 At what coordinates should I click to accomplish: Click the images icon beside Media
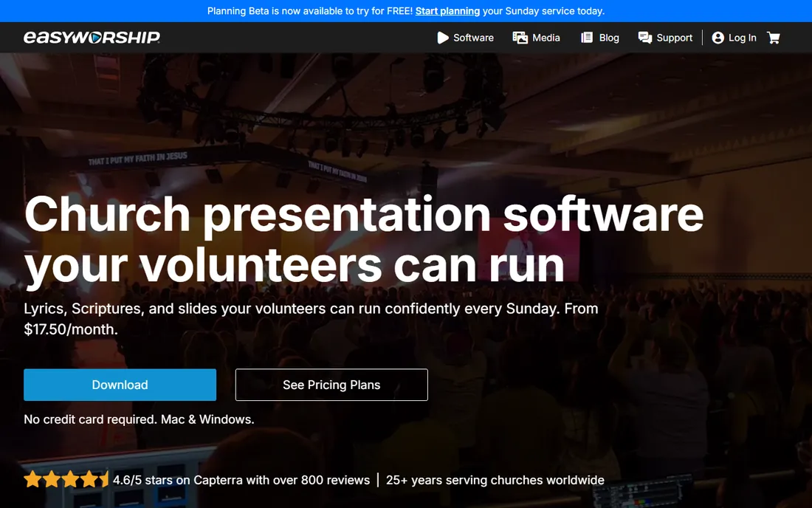pyautogui.click(x=520, y=38)
